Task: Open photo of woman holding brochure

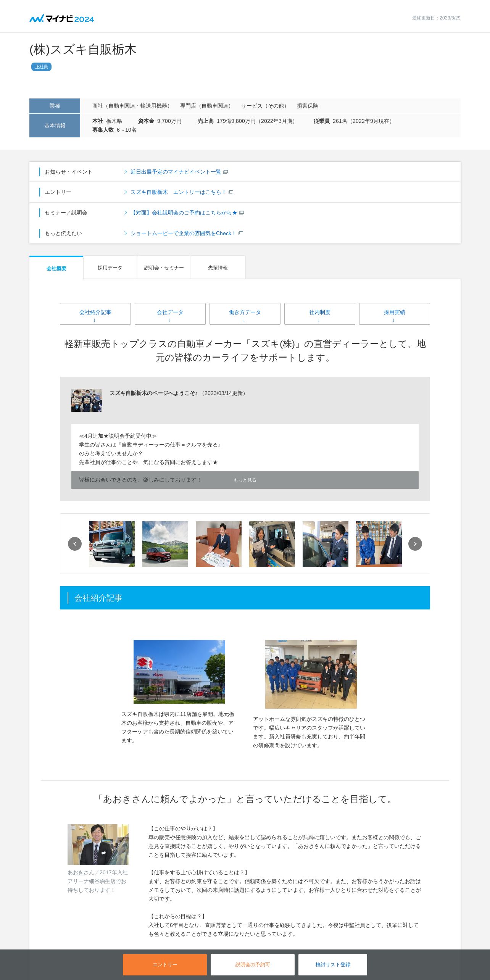Action: 272,544
